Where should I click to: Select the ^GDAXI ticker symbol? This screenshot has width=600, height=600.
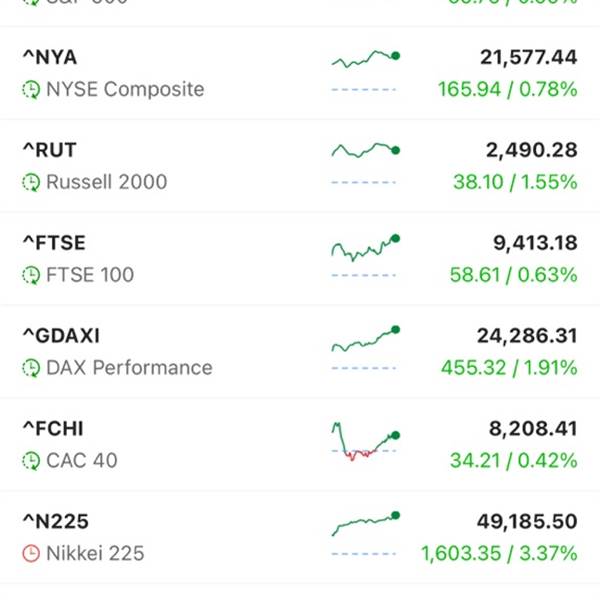tap(61, 335)
